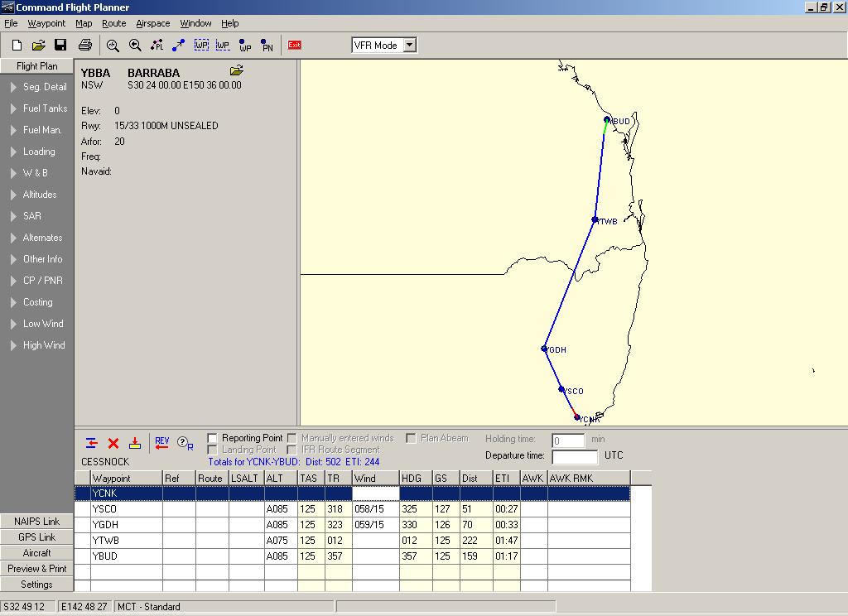Click the open folder icon beside BARRABA
848x616 pixels.
point(236,70)
